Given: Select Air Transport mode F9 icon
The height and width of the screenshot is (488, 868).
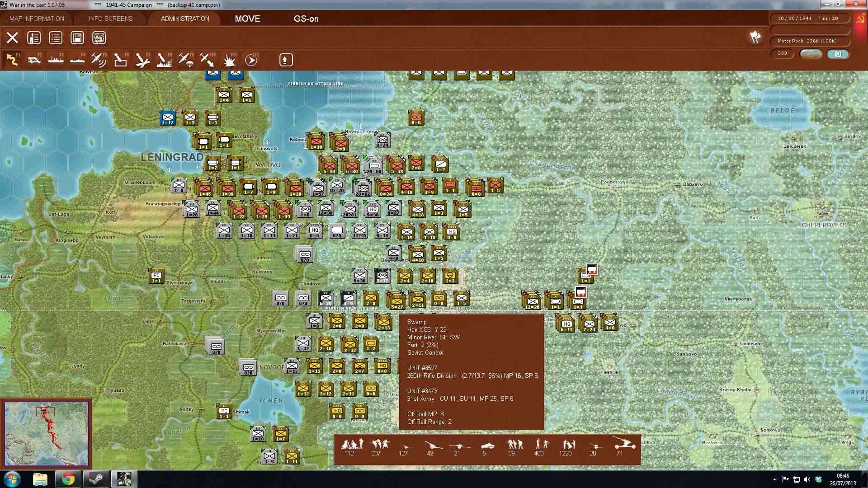Looking at the screenshot, I should 186,60.
